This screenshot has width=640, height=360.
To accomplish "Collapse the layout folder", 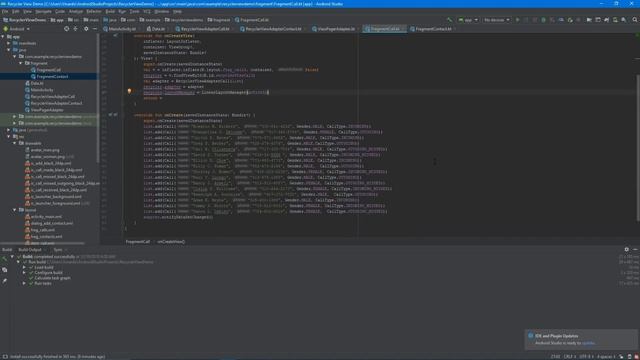I will (x=15, y=210).
